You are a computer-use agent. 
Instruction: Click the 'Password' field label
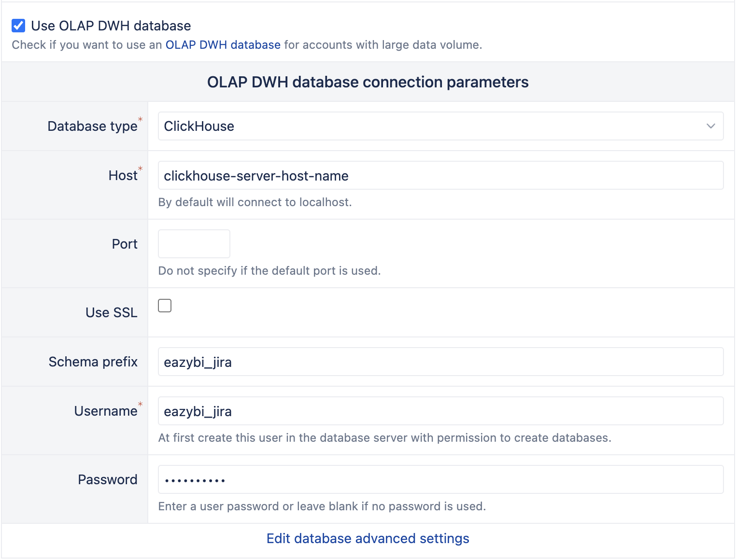(108, 479)
